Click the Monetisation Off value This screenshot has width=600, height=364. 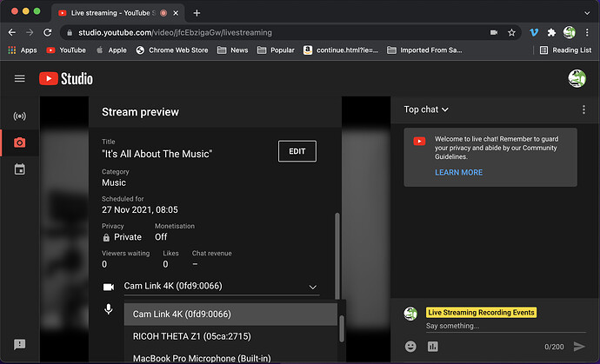[x=161, y=237]
